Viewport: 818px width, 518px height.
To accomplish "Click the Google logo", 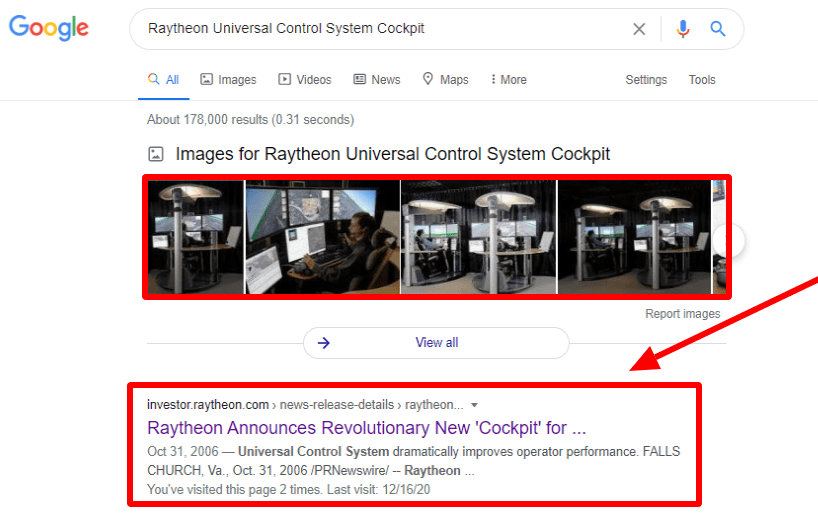I will 48,28.
